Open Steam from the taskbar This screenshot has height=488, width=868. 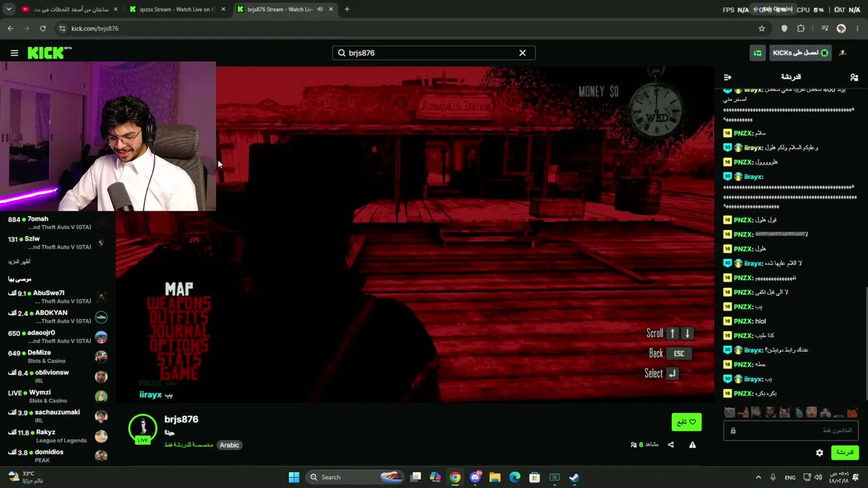click(574, 477)
